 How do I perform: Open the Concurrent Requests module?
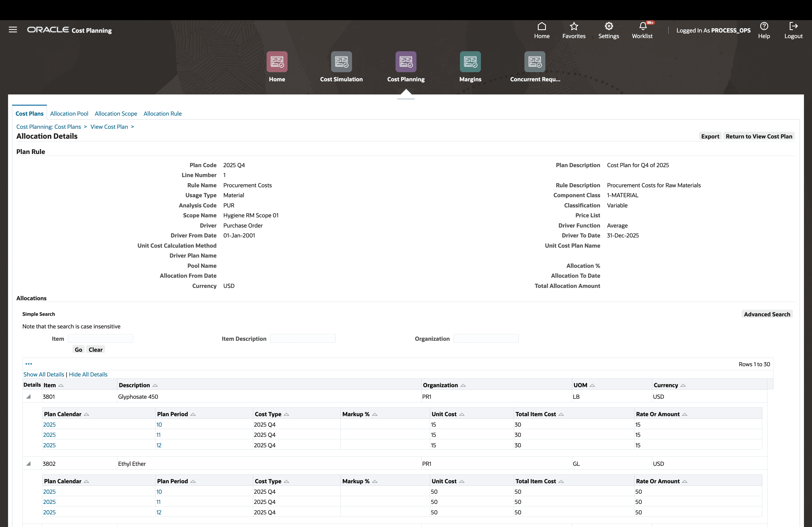coord(535,62)
